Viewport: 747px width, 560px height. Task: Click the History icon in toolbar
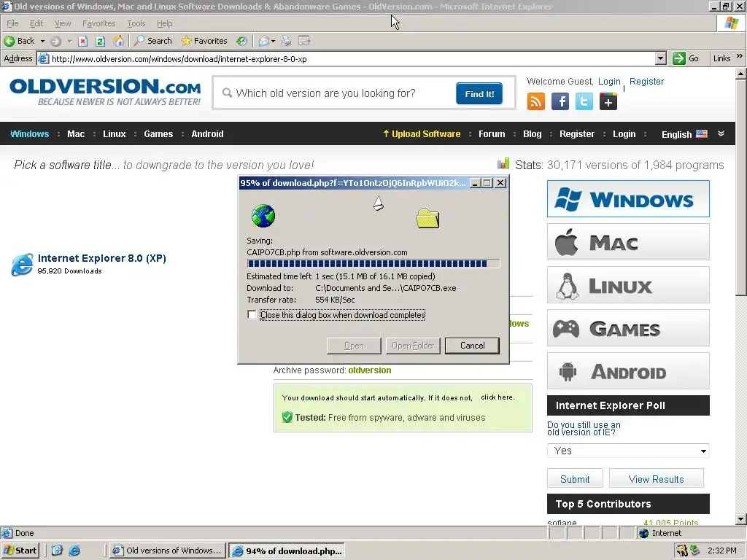tap(242, 41)
